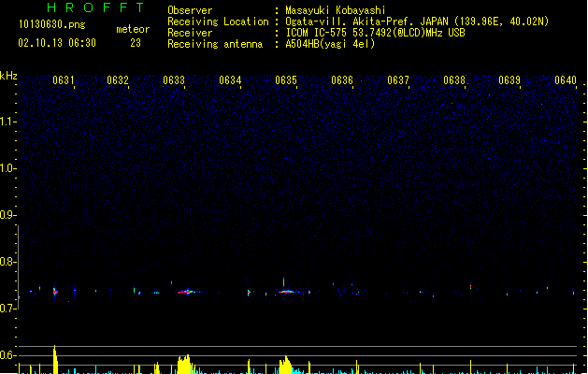Click the 0.9 kHz axis label
This screenshot has width=588, height=374.
coord(7,215)
